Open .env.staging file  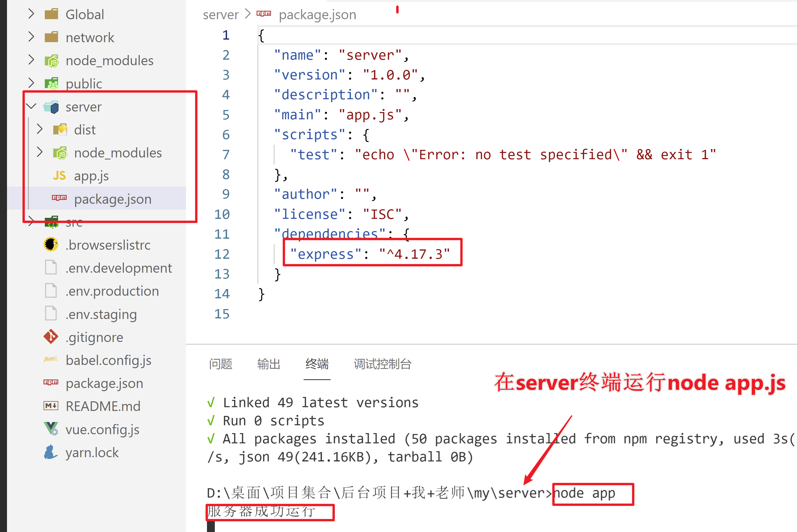point(101,314)
